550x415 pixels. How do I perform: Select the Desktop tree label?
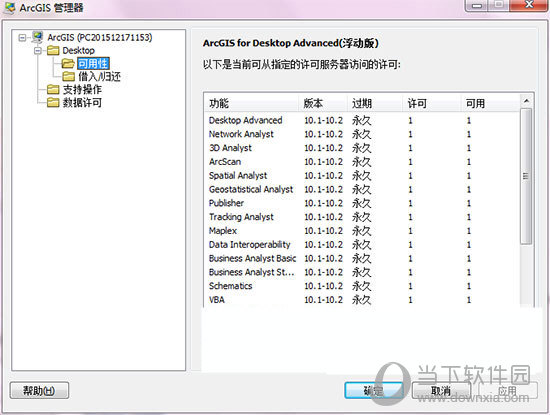[x=79, y=51]
